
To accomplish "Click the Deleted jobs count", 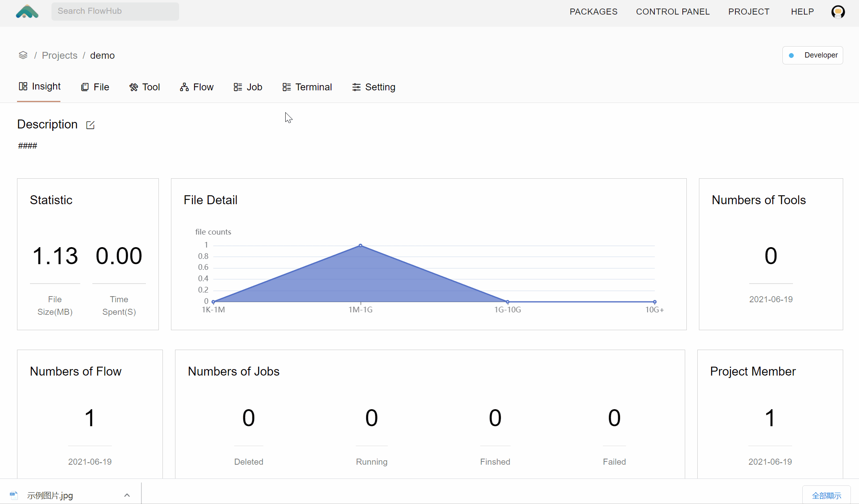I will [248, 418].
